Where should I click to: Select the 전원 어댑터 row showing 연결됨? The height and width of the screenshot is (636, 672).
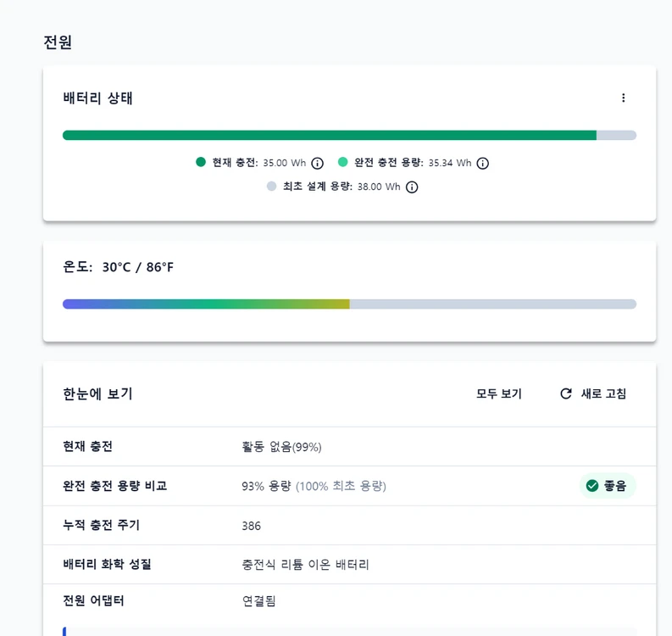pyautogui.click(x=349, y=601)
